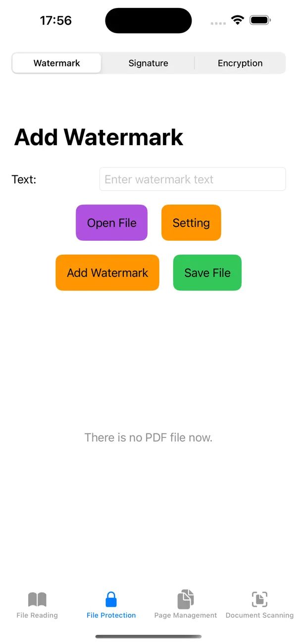Tap the Page Management label text
The height and width of the screenshot is (644, 297).
pos(185,615)
